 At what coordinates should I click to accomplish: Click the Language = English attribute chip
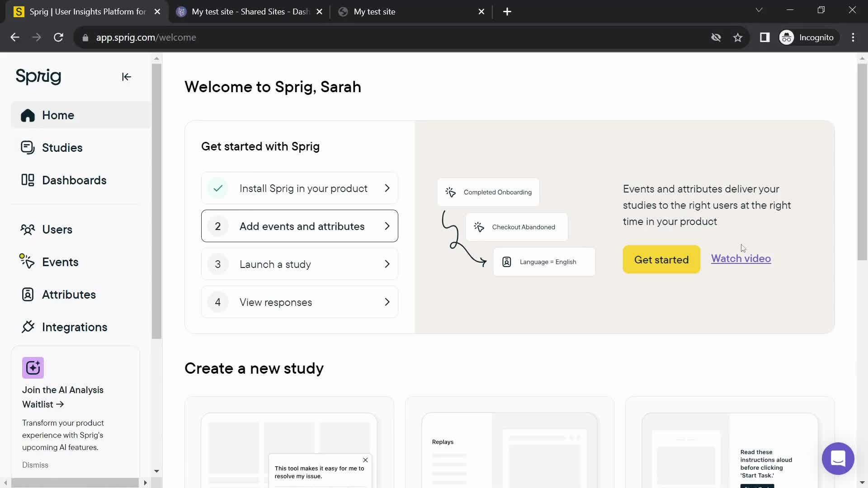pos(544,262)
